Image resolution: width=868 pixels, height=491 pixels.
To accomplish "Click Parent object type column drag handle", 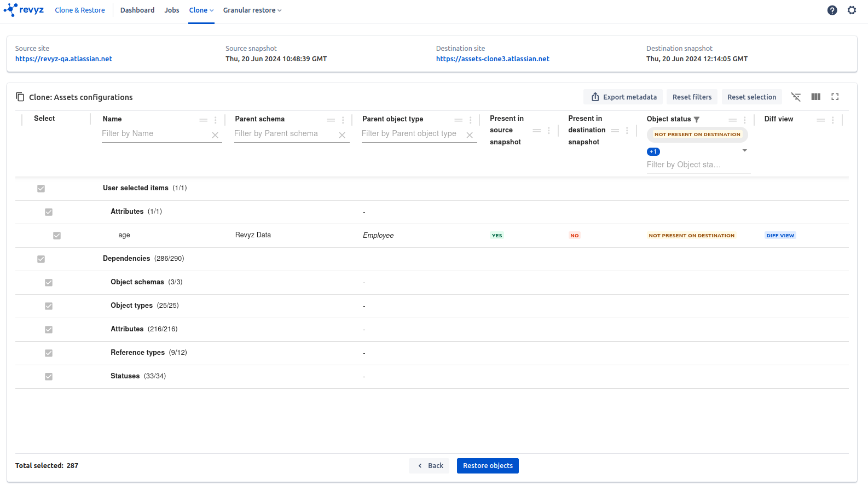I will (x=459, y=120).
